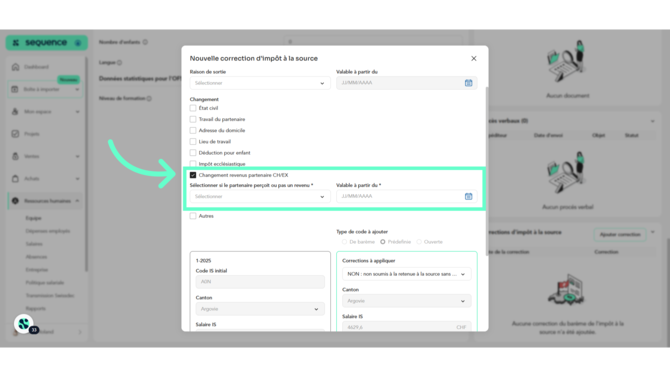Open partner revenue Sélectionner dropdown
Image resolution: width=670 pixels, height=377 pixels.
click(260, 197)
